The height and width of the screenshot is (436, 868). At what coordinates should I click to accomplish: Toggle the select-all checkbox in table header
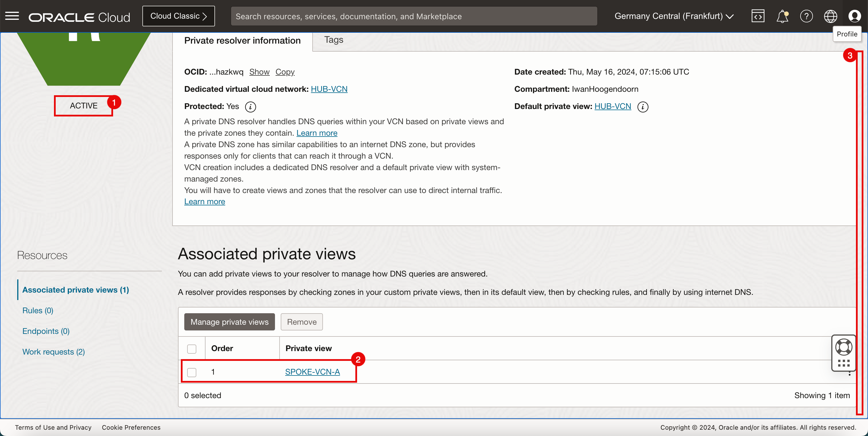point(192,349)
